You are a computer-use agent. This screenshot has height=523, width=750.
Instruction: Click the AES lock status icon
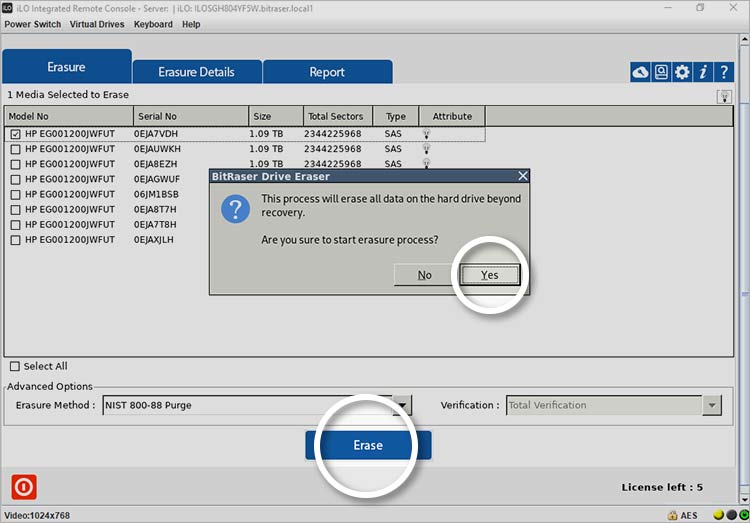[673, 515]
